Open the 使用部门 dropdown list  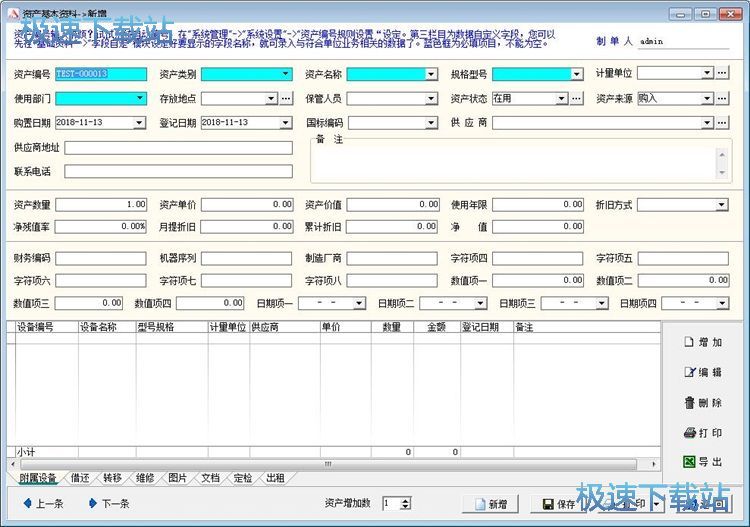[139, 98]
